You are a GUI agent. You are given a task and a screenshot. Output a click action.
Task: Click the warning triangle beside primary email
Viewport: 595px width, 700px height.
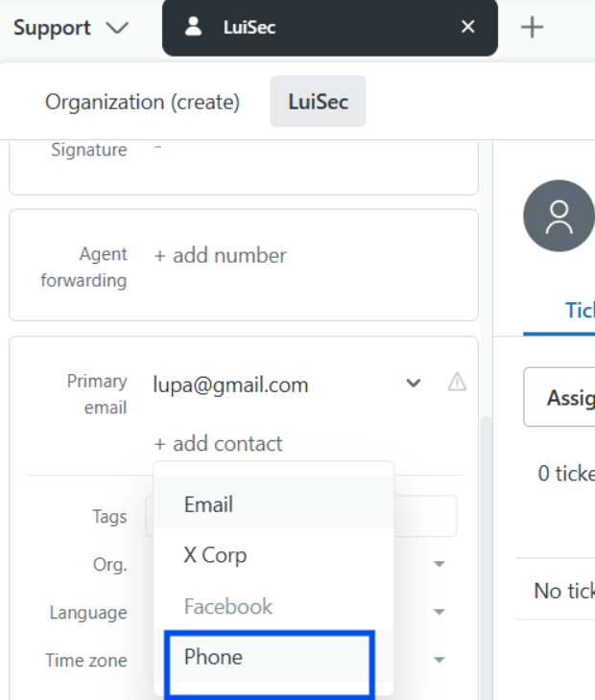(x=457, y=383)
